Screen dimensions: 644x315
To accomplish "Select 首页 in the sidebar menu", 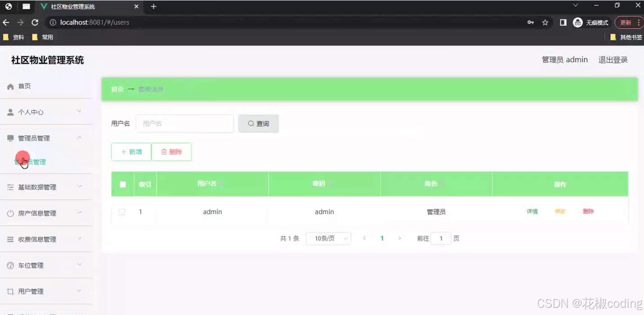I will pyautogui.click(x=24, y=86).
